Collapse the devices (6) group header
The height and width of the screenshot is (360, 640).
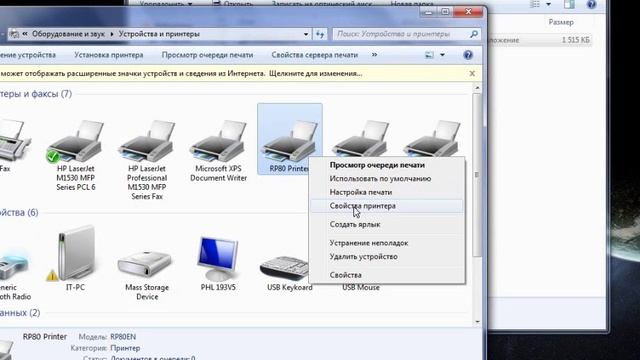coord(19,213)
